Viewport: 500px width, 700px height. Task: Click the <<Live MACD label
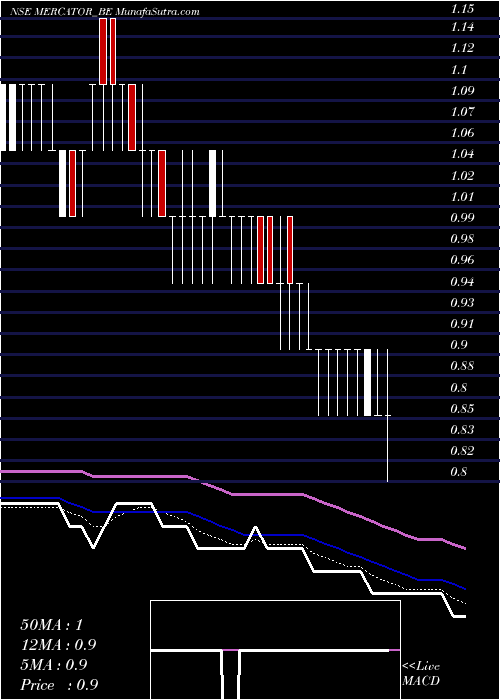coord(421,673)
